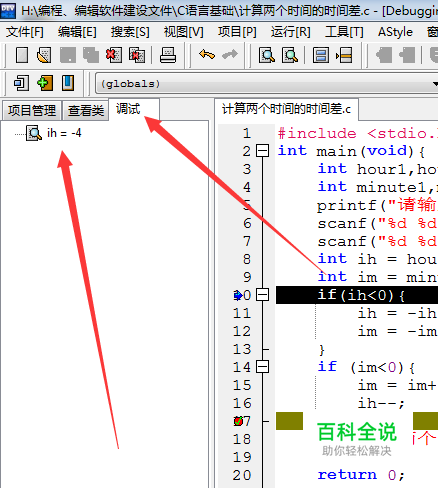Viewport: 438px width, 488px height.
Task: Switch to the 项目管理 tab
Action: [32, 110]
